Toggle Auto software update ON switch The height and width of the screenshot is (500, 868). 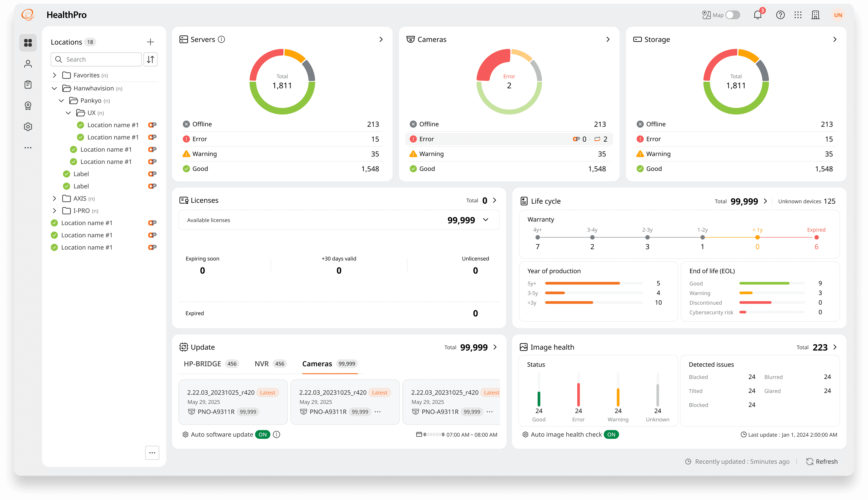coord(262,435)
